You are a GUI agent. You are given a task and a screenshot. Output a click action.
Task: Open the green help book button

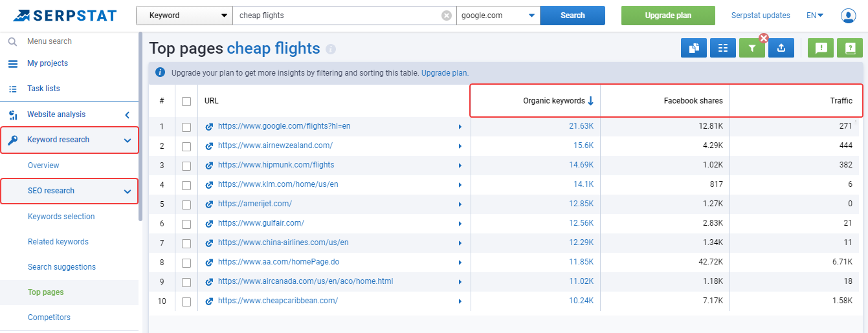850,48
